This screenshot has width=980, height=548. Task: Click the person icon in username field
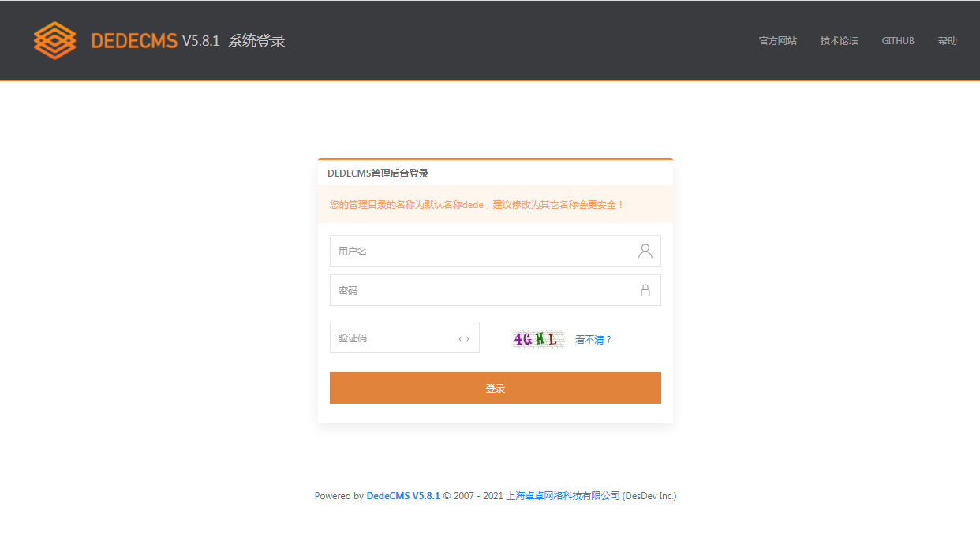click(x=645, y=250)
